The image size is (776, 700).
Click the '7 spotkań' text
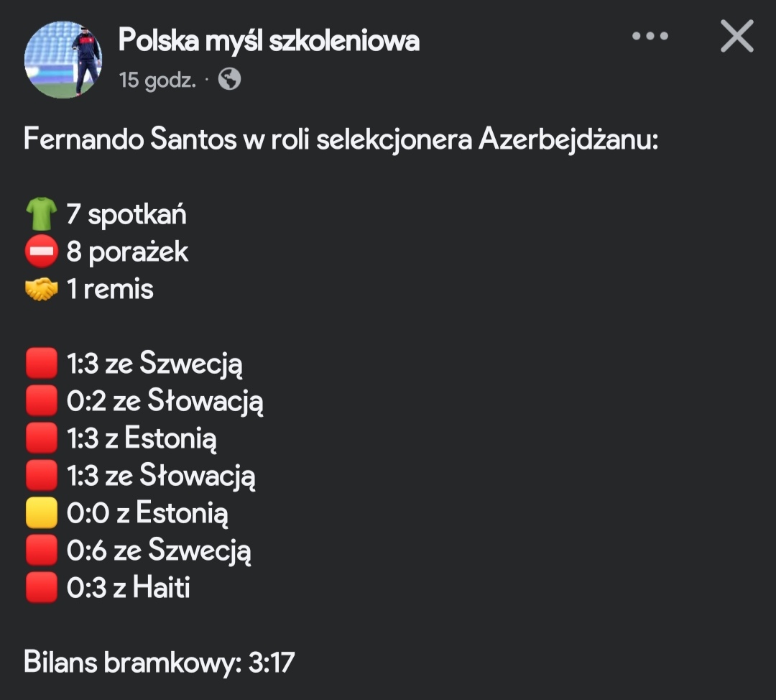pyautogui.click(x=126, y=214)
